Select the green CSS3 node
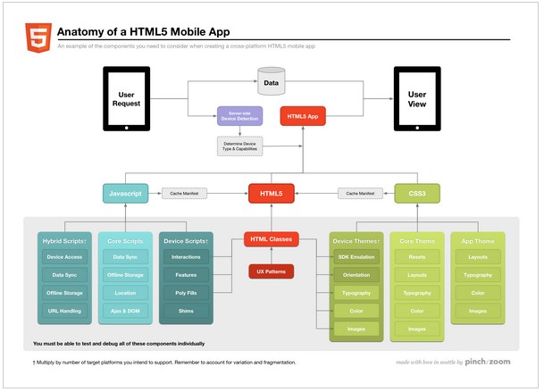The image size is (544, 392). click(x=417, y=192)
